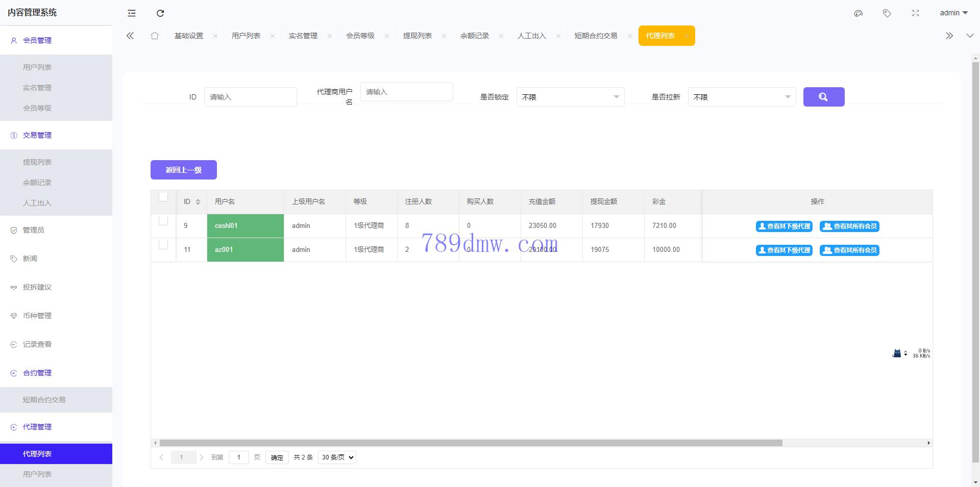Open the 30 条/页 page size selector
The height and width of the screenshot is (487, 980).
click(x=337, y=457)
